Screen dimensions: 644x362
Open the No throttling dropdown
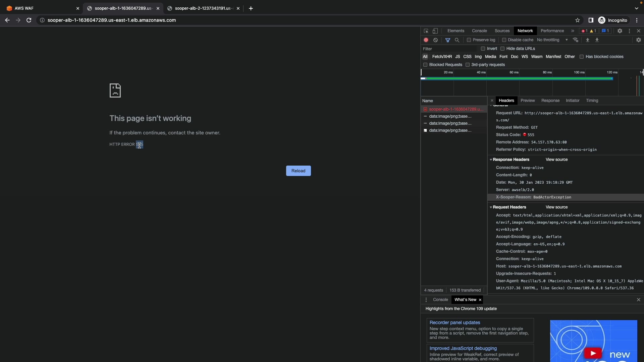click(x=552, y=40)
